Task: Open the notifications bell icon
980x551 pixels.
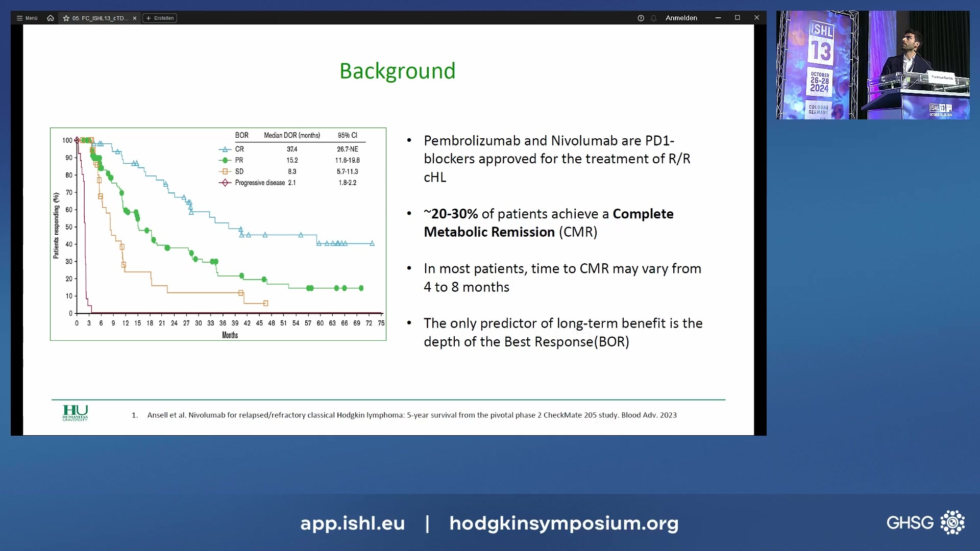Action: pos(654,18)
